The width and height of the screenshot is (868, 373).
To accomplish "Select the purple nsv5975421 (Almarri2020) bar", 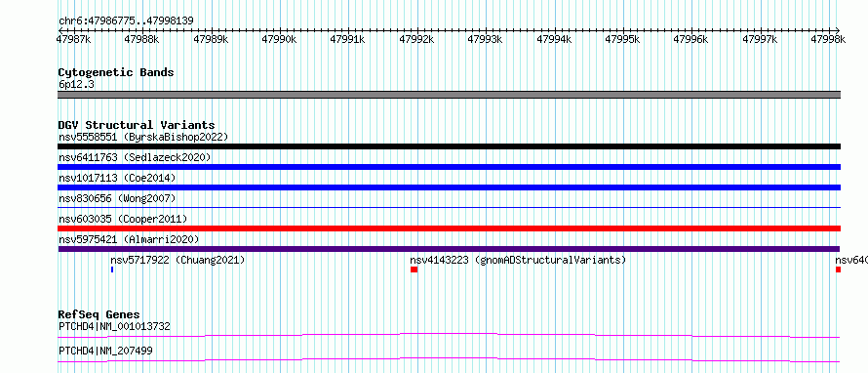I will tap(449, 249).
